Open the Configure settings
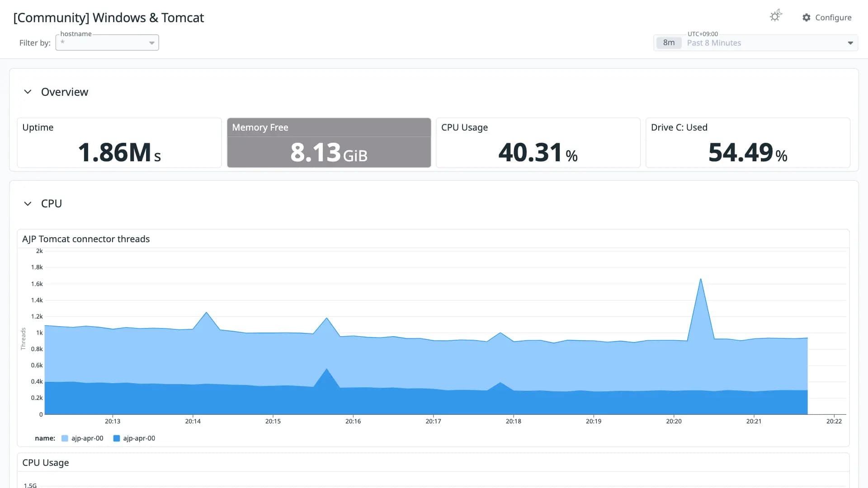This screenshot has height=488, width=868. pyautogui.click(x=827, y=18)
